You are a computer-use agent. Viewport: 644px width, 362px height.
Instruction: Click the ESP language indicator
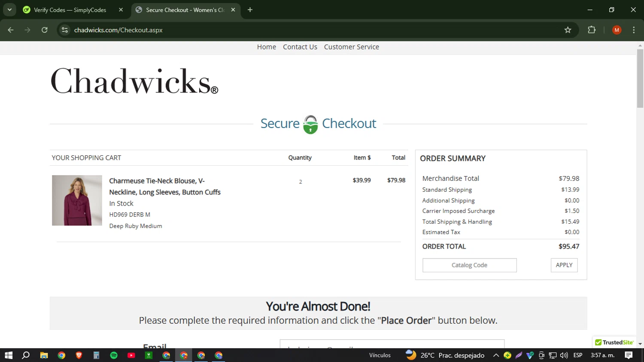[x=578, y=355]
